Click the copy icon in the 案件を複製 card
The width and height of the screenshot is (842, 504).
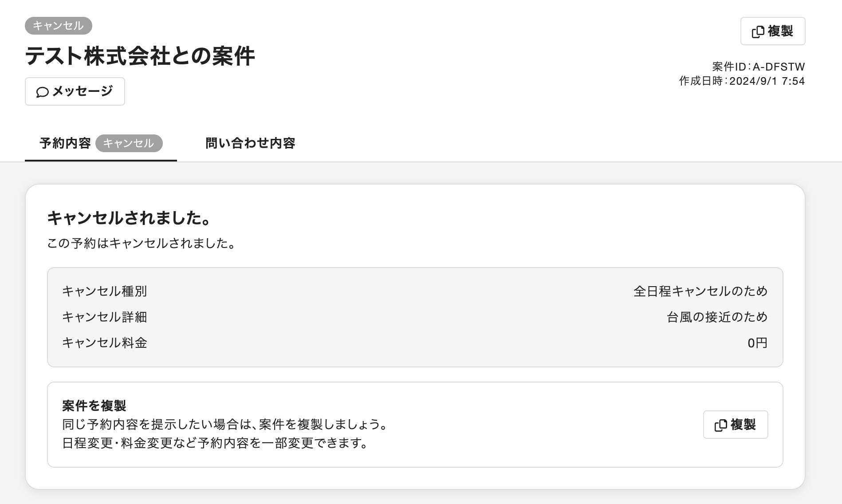[x=720, y=425]
